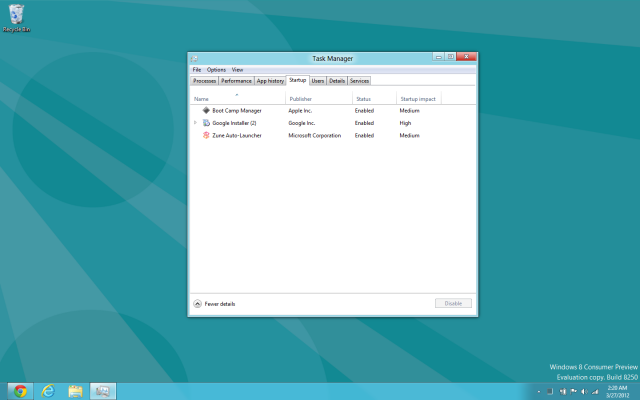Screen dimensions: 640x400
Task: Open the Options menu
Action: [216, 70]
